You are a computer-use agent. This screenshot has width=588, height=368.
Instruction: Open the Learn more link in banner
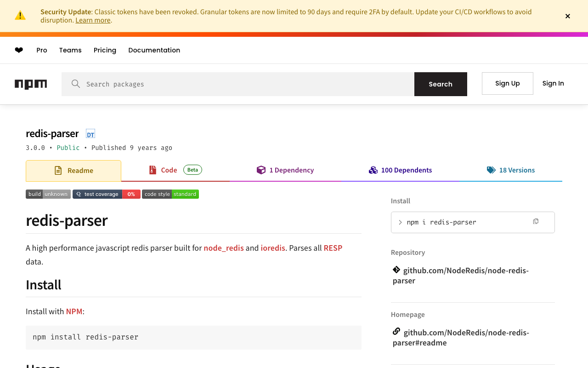click(93, 20)
